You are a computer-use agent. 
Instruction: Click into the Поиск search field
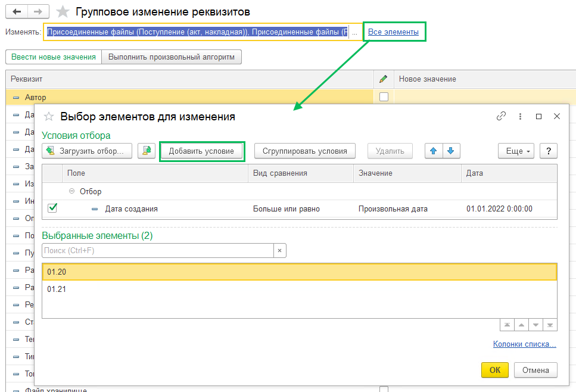coord(158,251)
